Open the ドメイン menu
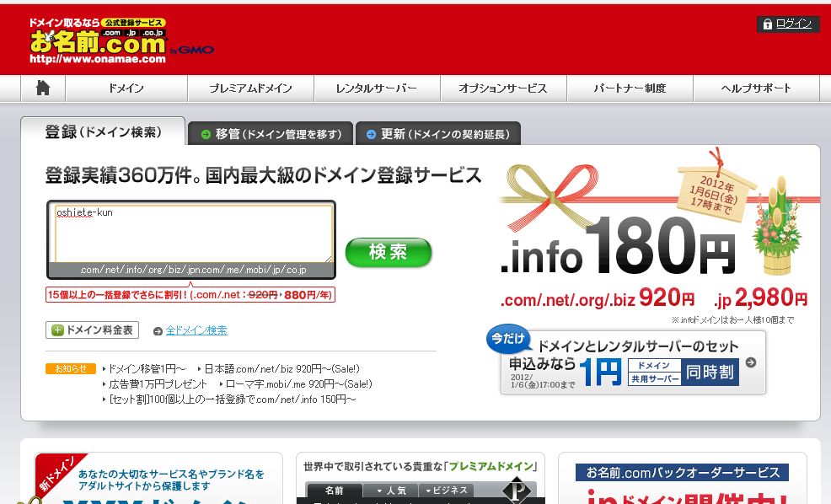This screenshot has width=831, height=504. pyautogui.click(x=126, y=88)
